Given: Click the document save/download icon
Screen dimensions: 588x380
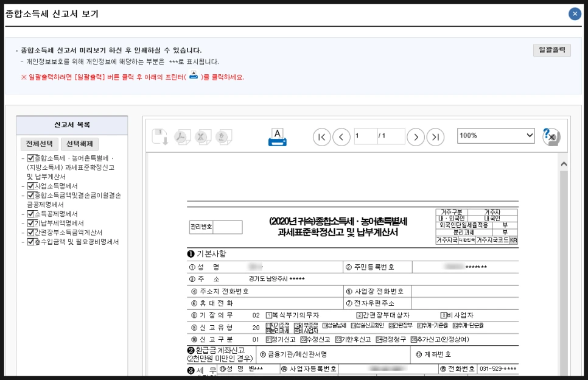Looking at the screenshot, I should point(160,137).
